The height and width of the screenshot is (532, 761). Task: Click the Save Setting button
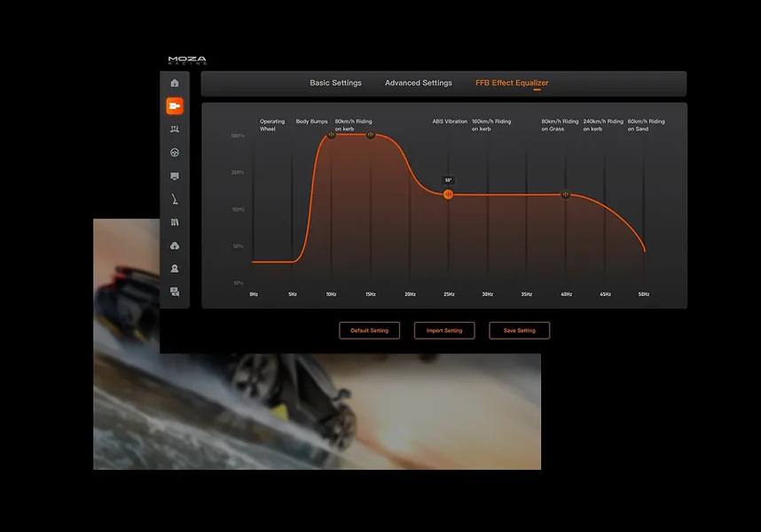pyautogui.click(x=519, y=331)
